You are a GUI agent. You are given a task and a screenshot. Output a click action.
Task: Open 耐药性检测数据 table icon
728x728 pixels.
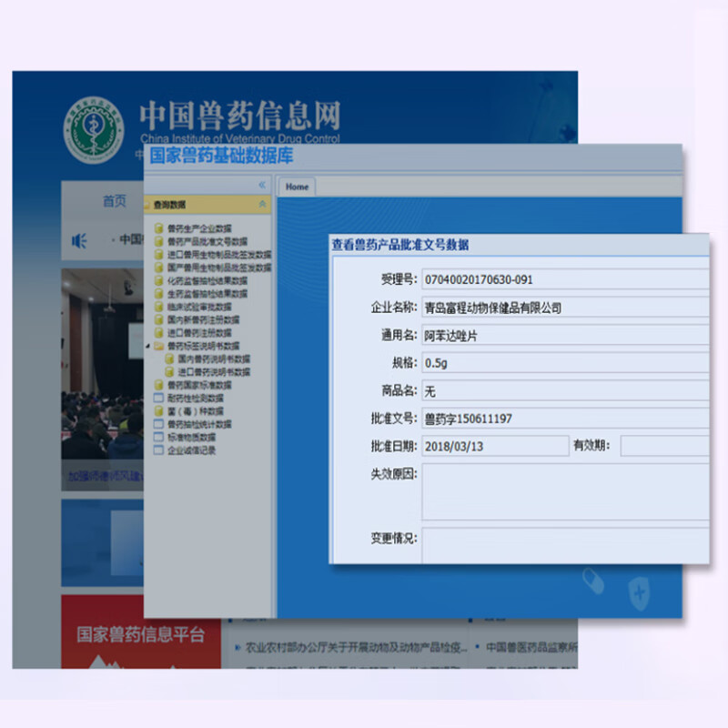(159, 398)
